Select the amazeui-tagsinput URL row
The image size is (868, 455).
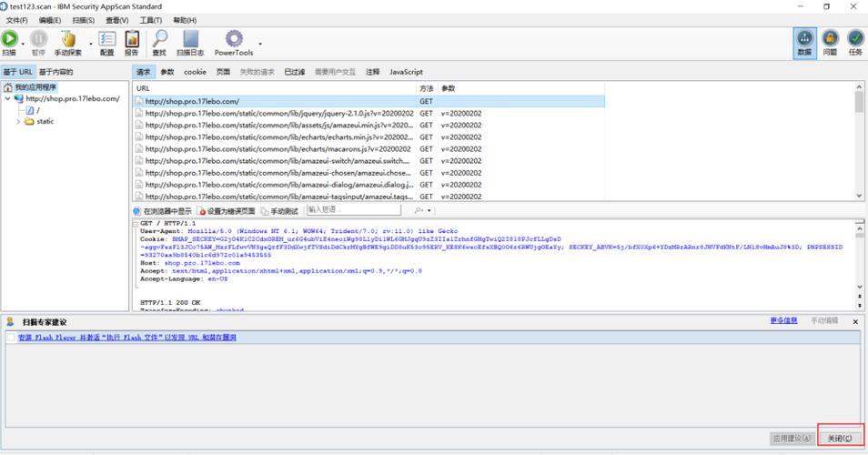(368, 196)
